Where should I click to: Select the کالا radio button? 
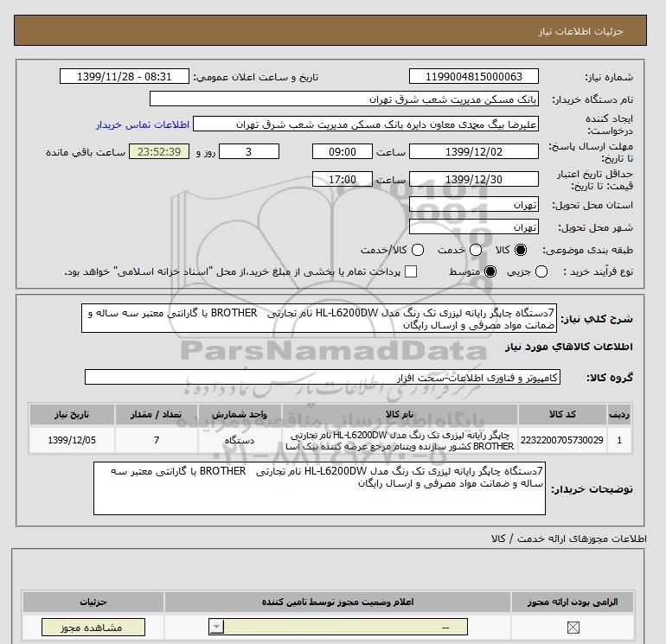(520, 251)
